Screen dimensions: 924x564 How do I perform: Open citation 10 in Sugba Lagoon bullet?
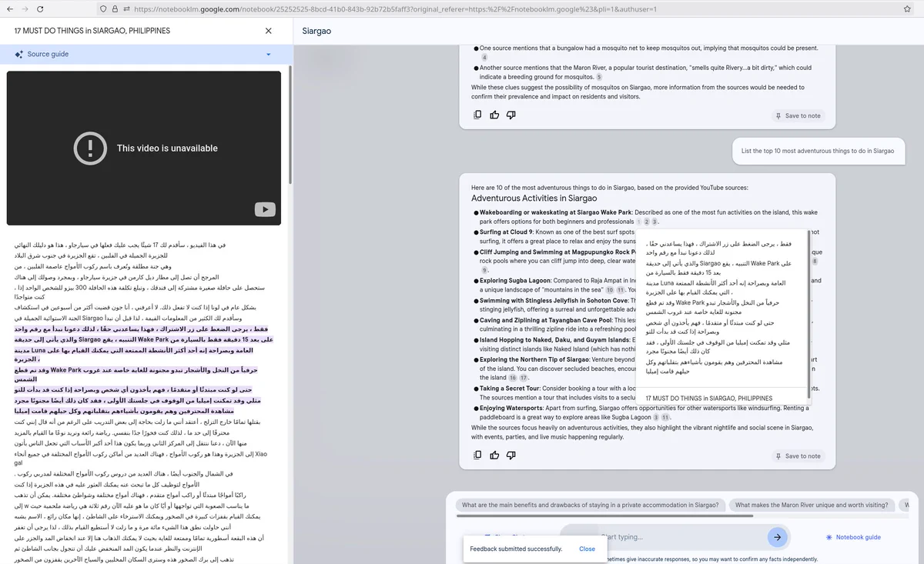(x=609, y=290)
